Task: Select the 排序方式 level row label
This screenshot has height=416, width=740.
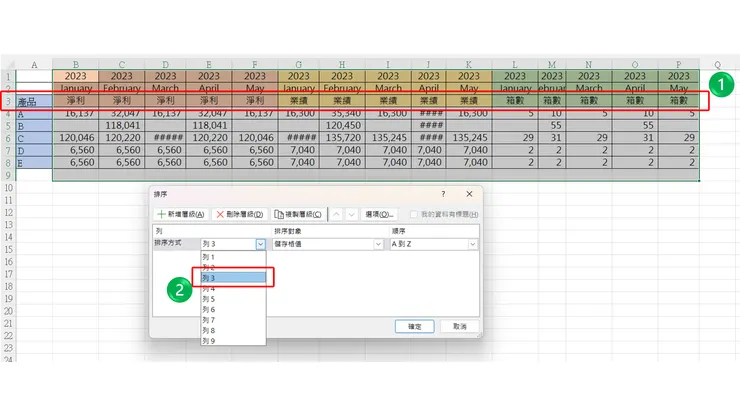Action: tap(168, 243)
